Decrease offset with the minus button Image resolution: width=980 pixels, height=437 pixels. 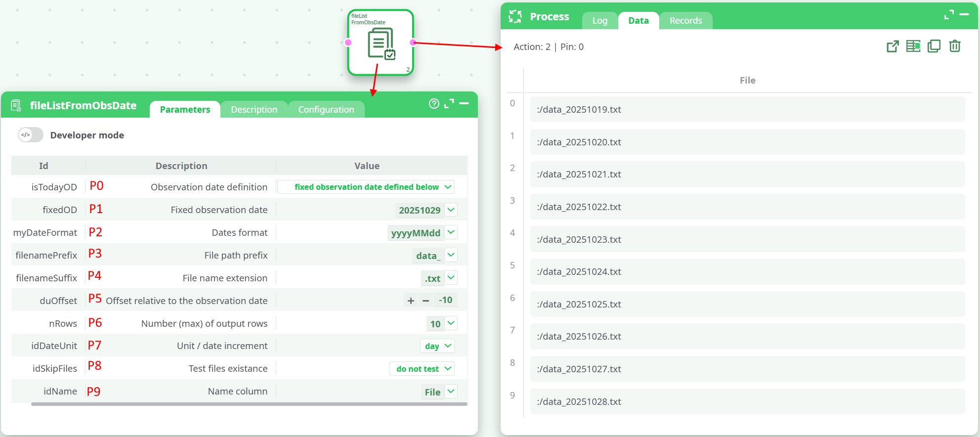pos(426,301)
